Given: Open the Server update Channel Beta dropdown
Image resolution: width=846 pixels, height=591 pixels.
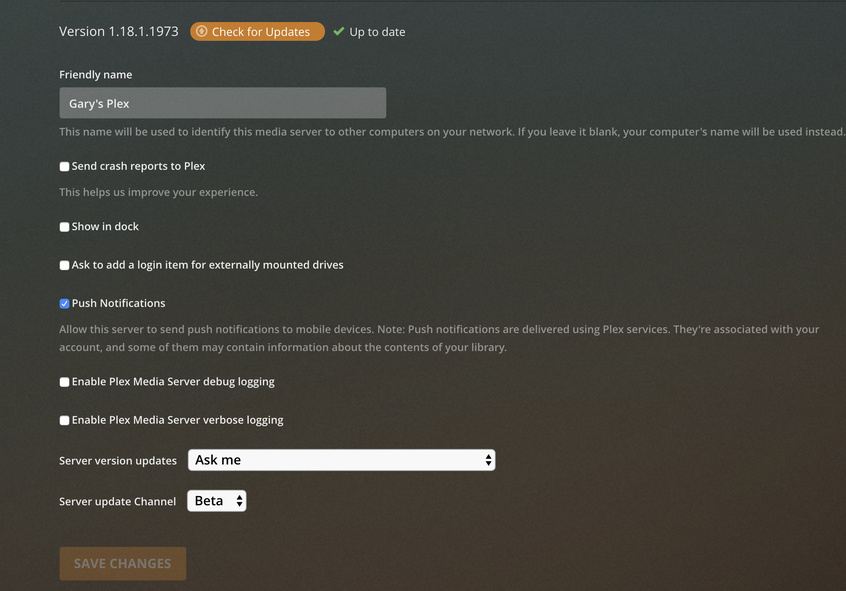Looking at the screenshot, I should click(x=216, y=501).
